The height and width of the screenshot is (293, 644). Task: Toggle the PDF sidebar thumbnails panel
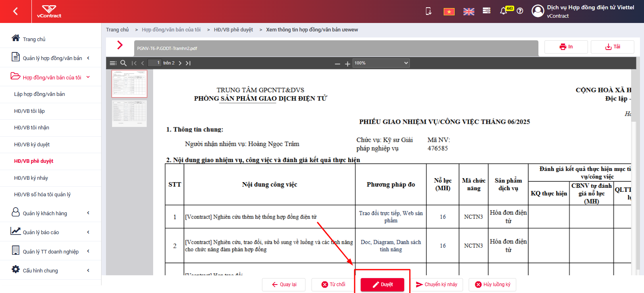click(x=113, y=63)
